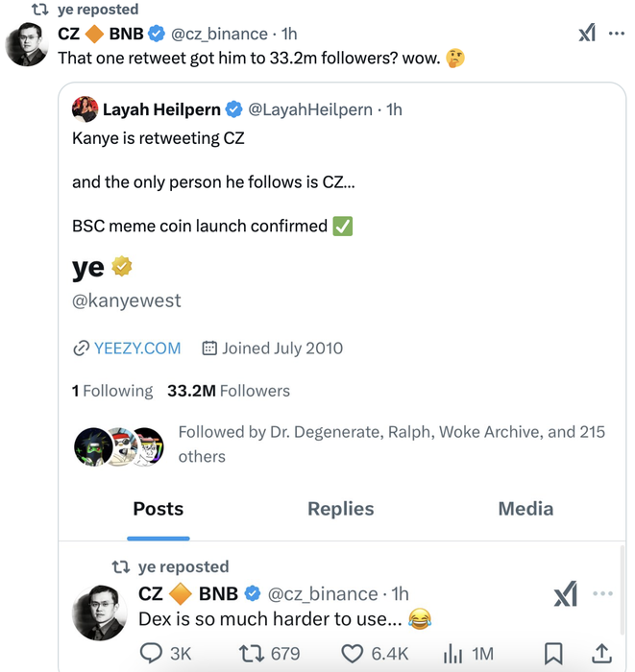Click the share upload icon
The height and width of the screenshot is (672, 635).
pyautogui.click(x=601, y=654)
